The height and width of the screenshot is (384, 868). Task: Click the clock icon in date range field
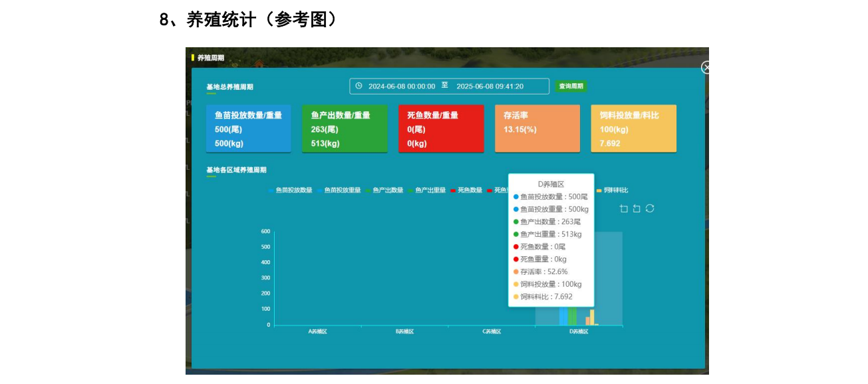pos(359,86)
